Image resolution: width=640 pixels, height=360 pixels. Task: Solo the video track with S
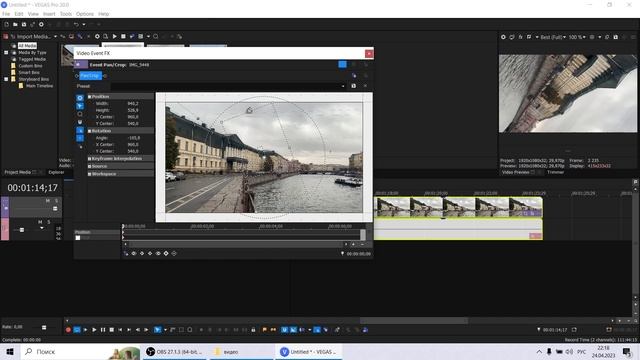56,200
